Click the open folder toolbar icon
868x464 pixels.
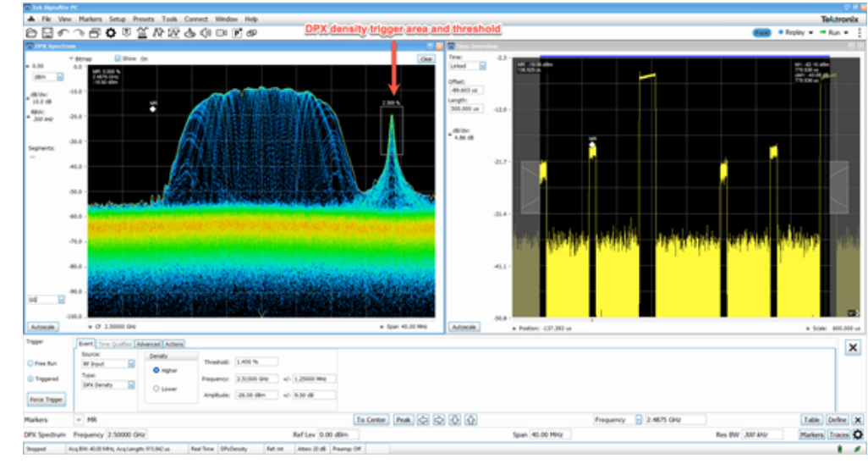point(31,33)
